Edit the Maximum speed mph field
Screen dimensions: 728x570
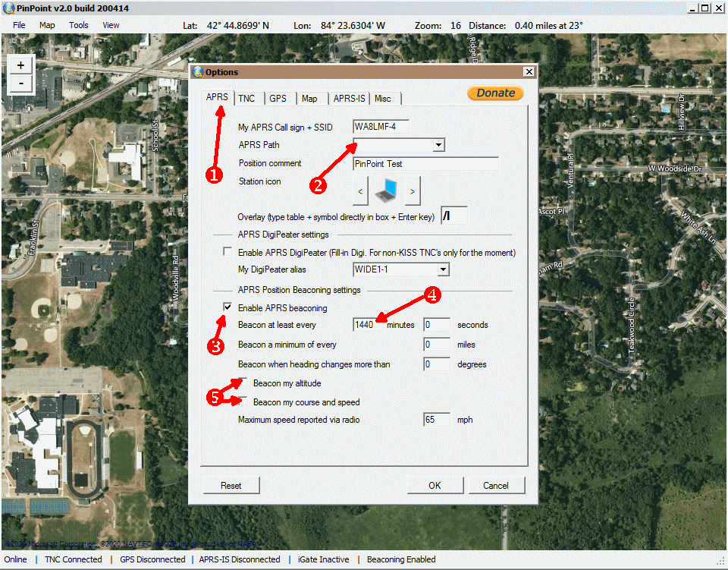click(x=437, y=420)
